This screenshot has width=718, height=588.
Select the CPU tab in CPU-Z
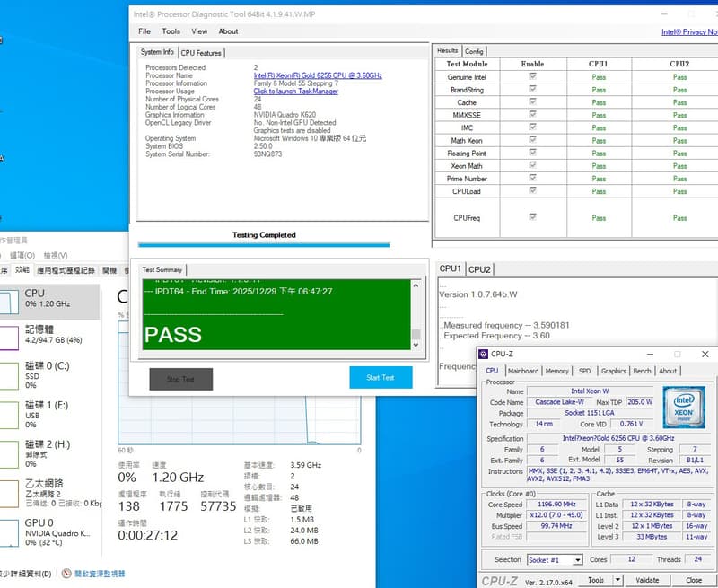pos(492,371)
